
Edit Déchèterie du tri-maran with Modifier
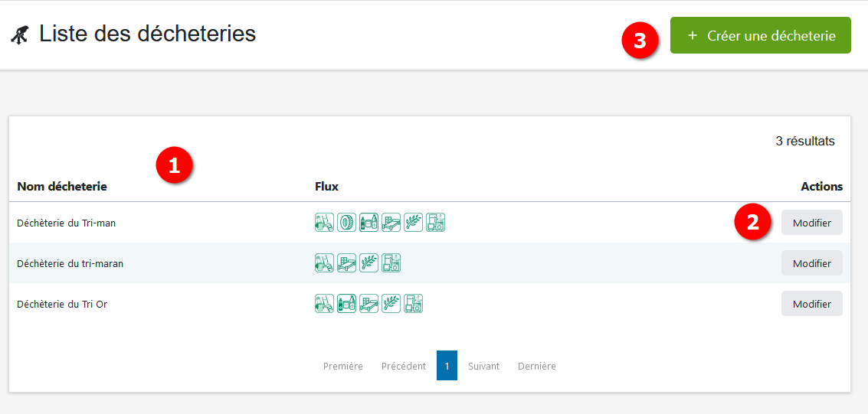(811, 263)
